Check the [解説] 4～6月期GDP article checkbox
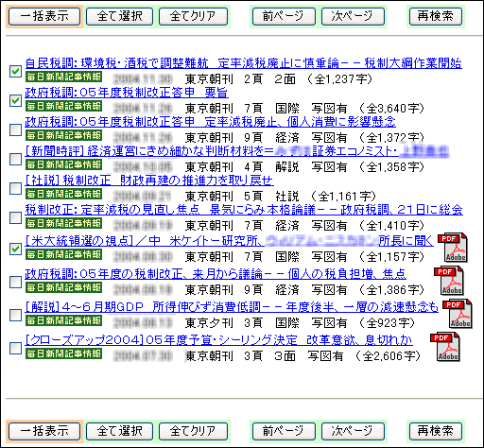 tap(15, 315)
